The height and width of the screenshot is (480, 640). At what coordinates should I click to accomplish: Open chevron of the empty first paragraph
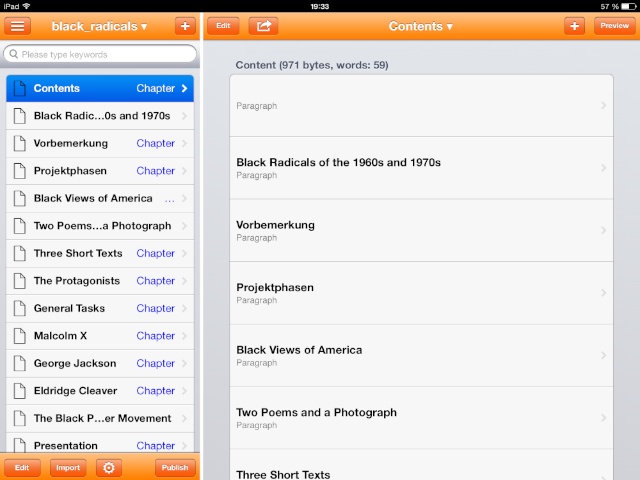point(604,105)
